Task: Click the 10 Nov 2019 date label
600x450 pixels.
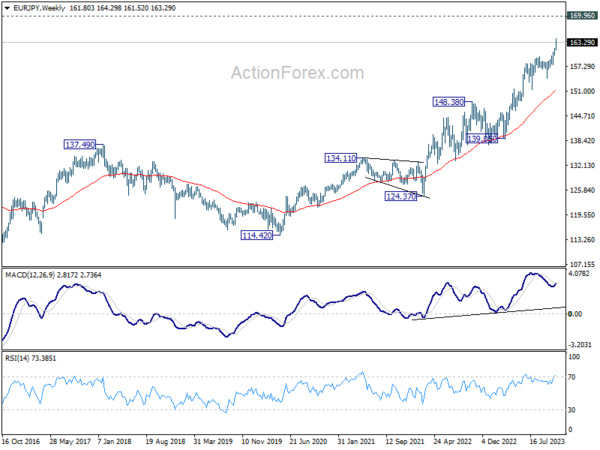Action: [x=262, y=442]
